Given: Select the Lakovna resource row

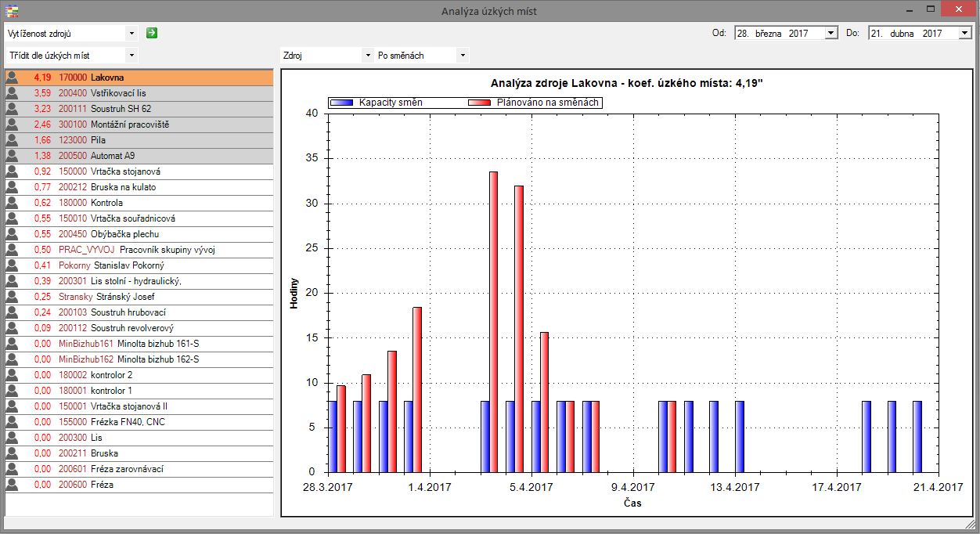Looking at the screenshot, I should [x=139, y=78].
